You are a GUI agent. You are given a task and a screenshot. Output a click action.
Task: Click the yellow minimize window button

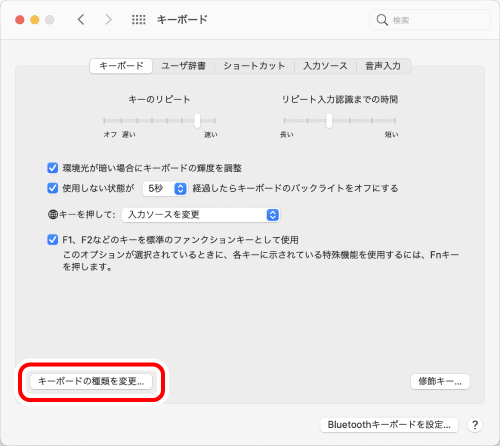tap(35, 20)
